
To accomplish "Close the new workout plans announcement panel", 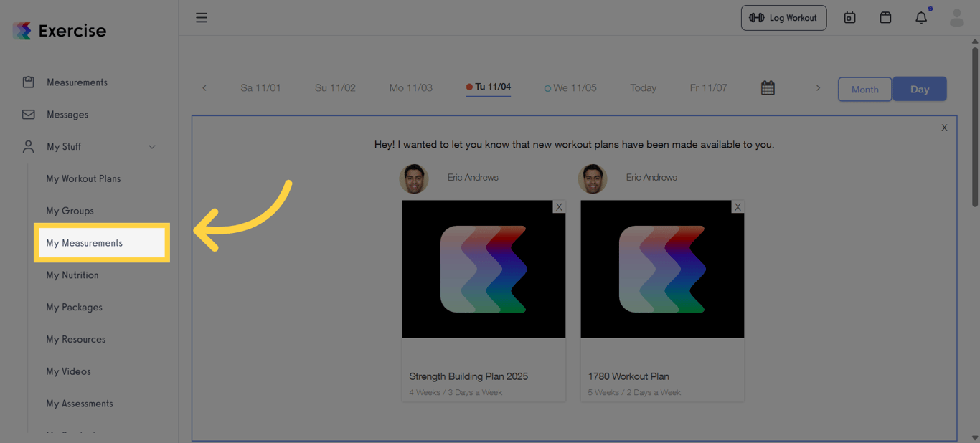I will tap(944, 128).
